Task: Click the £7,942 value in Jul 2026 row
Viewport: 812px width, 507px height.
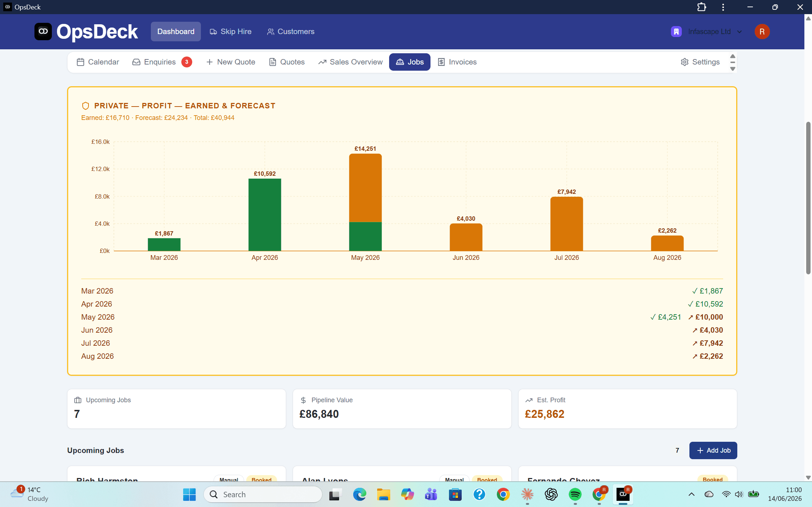Action: [x=708, y=343]
